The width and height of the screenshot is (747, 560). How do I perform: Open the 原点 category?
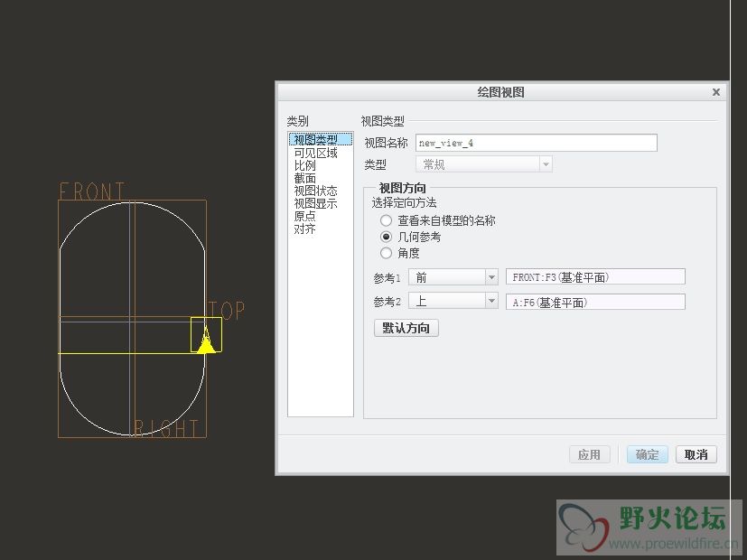305,216
